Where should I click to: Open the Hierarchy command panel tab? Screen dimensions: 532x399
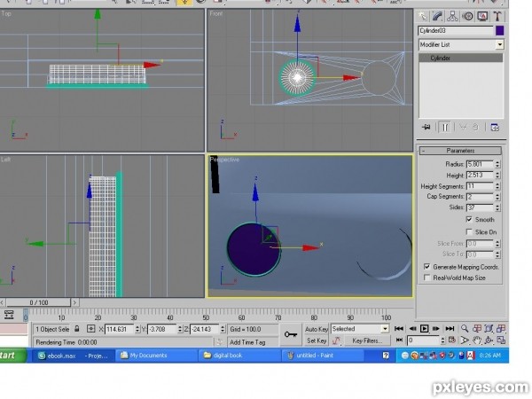tap(452, 16)
